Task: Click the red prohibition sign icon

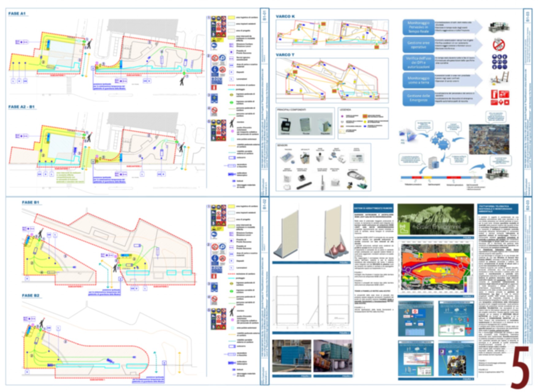Action: coord(499,45)
